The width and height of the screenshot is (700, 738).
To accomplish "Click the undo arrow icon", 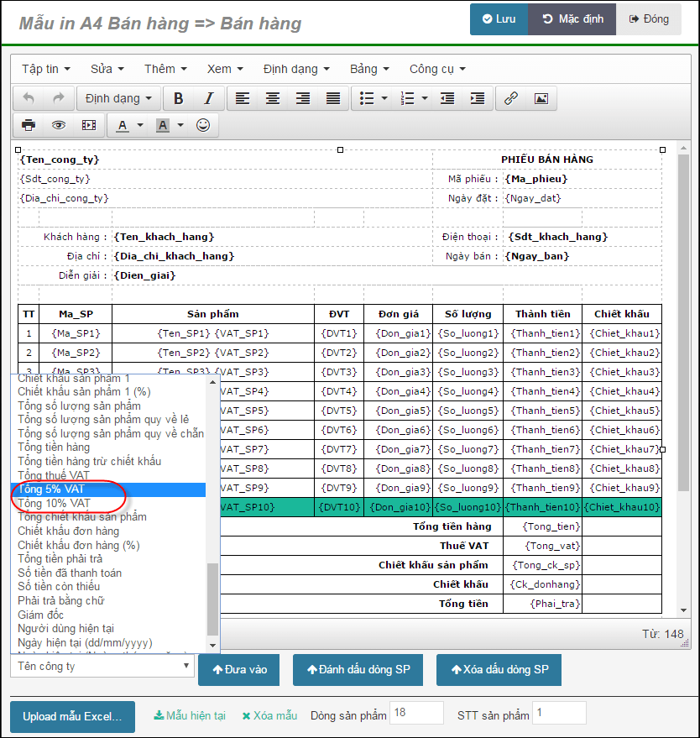I will 29,98.
